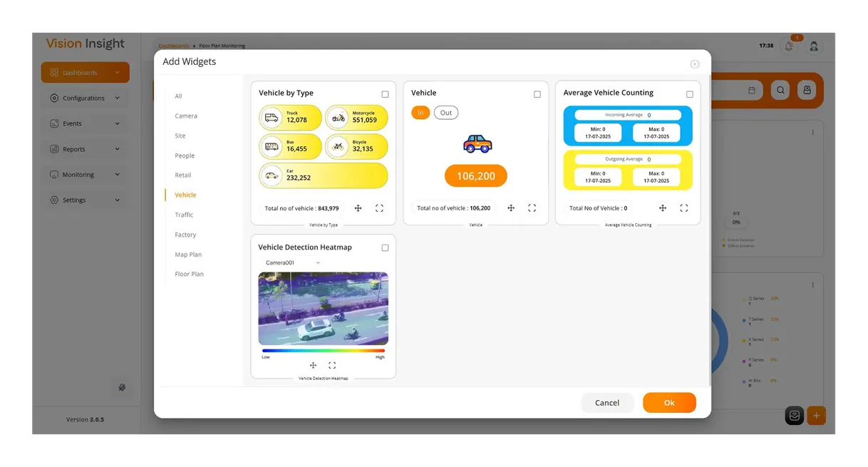Click the search icon in orange toolbar

point(781,91)
